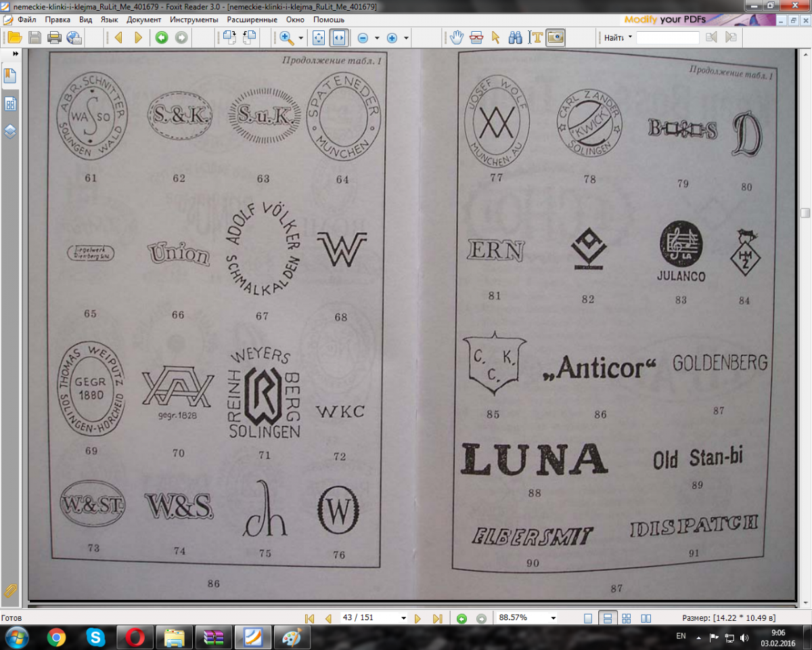The height and width of the screenshot is (650, 812).
Task: Switch to Continuous page layout
Action: pyautogui.click(x=607, y=618)
